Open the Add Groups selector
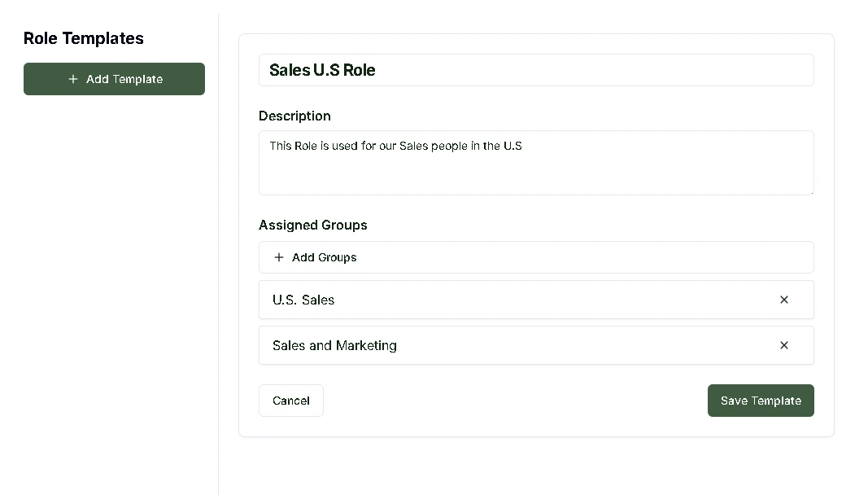This screenshot has height=495, width=868. pos(535,257)
